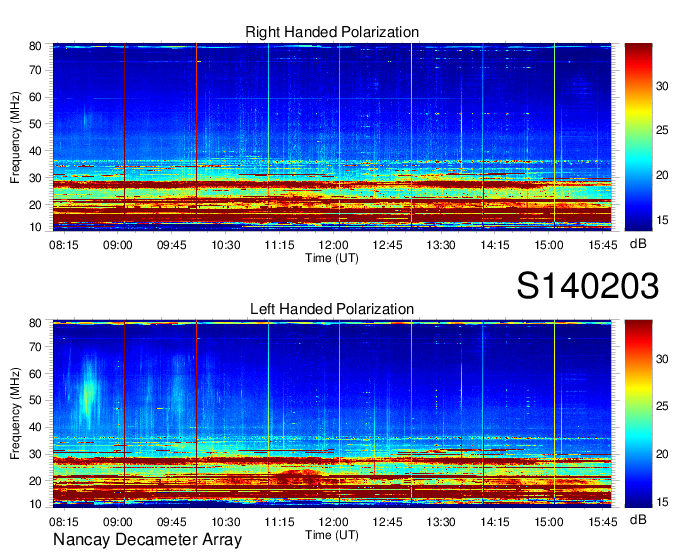Click Frequency (MHz) axis label of left-handed plot
The width and height of the screenshot is (680, 552).
click(15, 414)
